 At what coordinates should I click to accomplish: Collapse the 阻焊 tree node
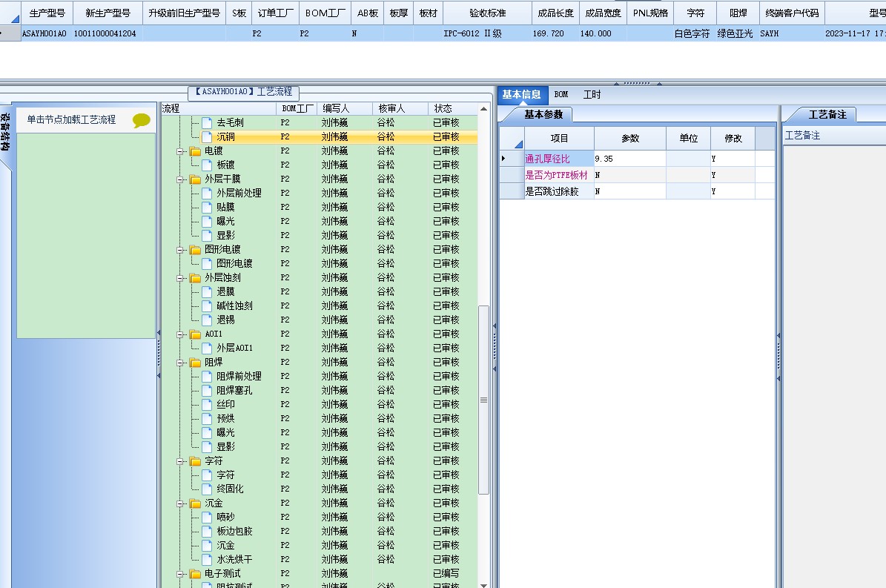click(x=180, y=363)
